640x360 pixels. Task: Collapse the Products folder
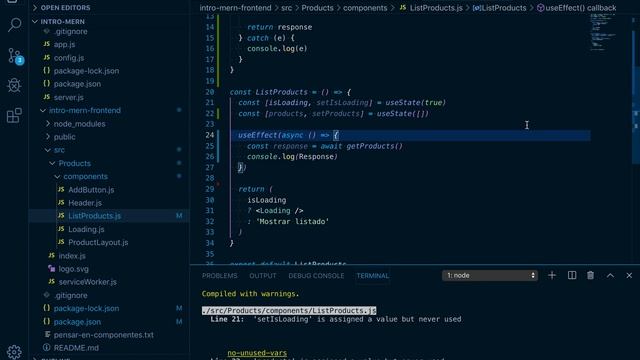74,163
